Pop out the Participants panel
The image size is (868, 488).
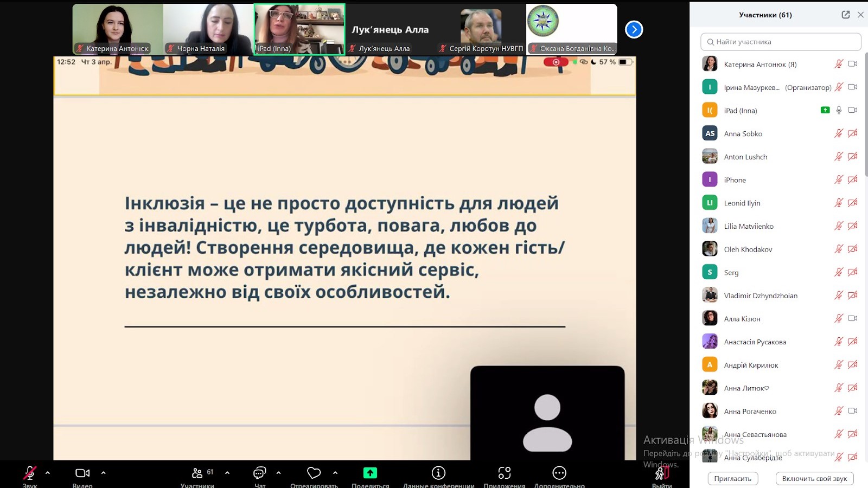845,15
